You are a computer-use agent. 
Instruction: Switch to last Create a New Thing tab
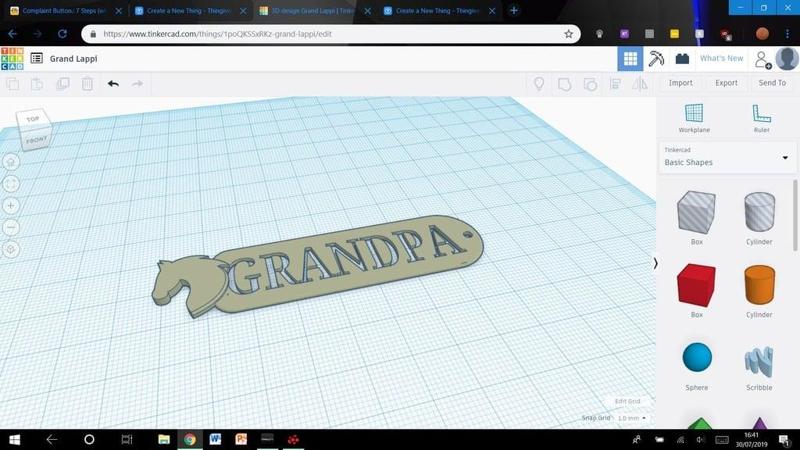[x=439, y=11]
